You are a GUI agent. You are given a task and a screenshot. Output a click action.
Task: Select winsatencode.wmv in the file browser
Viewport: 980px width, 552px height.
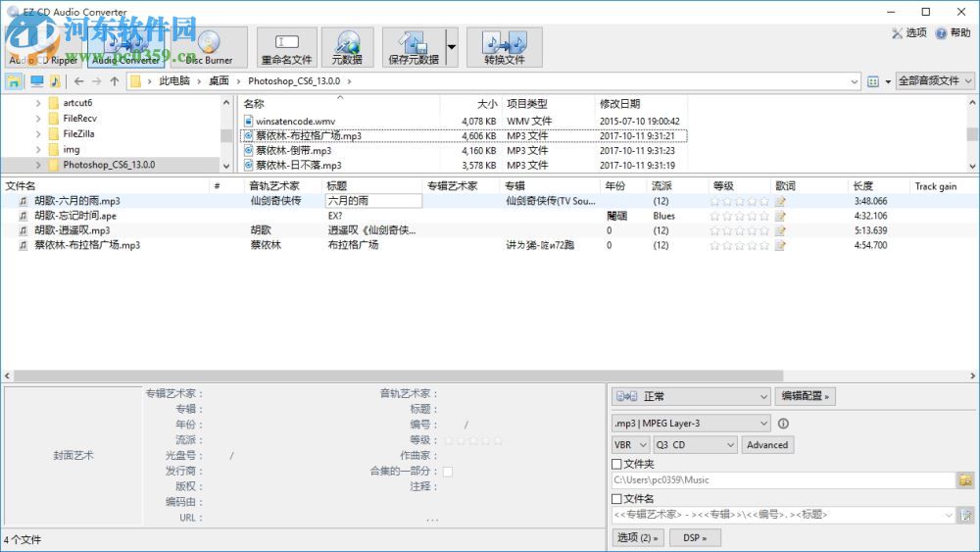pyautogui.click(x=296, y=122)
